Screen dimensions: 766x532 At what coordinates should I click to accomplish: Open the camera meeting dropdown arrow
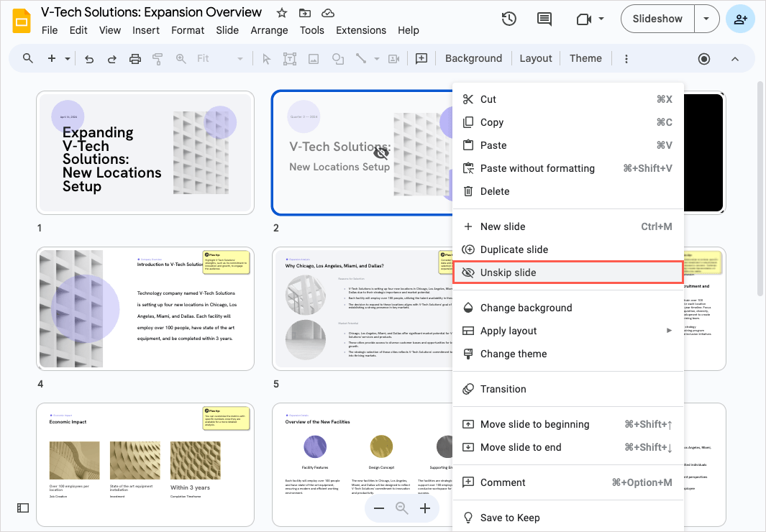pos(601,19)
